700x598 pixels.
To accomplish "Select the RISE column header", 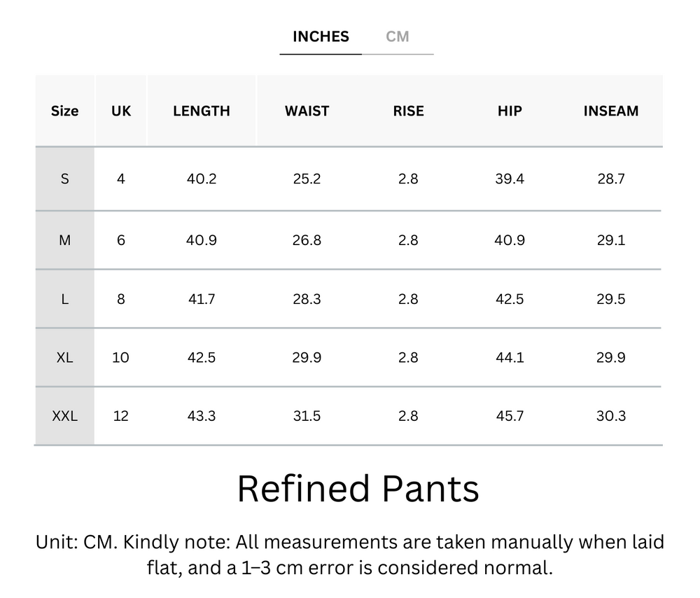I will [x=408, y=111].
